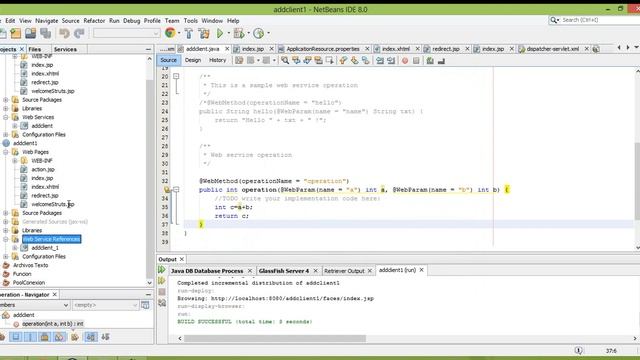Click the Build Project hammer icon

click(x=189, y=33)
